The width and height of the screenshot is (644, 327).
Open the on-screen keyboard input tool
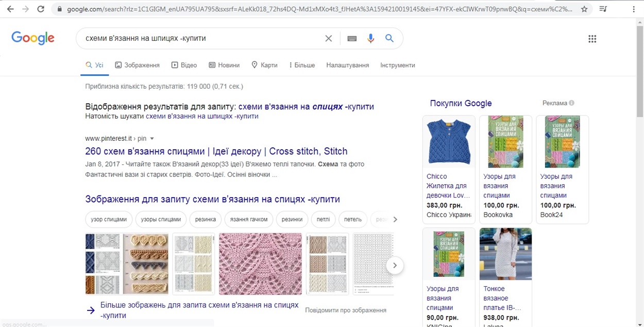(x=352, y=39)
